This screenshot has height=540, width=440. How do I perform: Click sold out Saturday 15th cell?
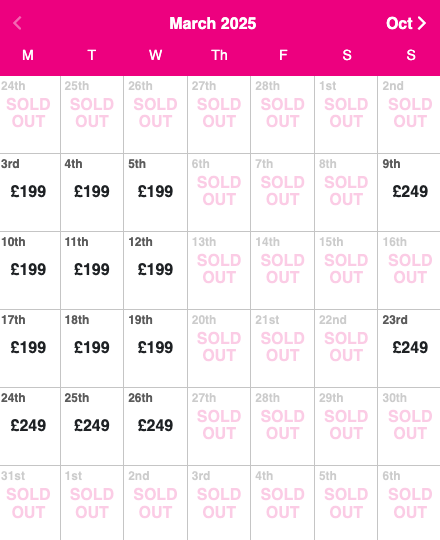coord(346,271)
